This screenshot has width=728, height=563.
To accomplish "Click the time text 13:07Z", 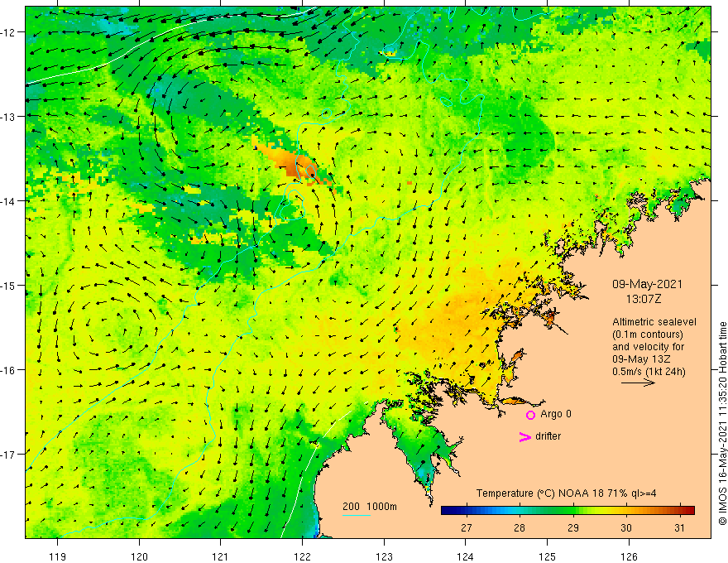I will click(643, 299).
